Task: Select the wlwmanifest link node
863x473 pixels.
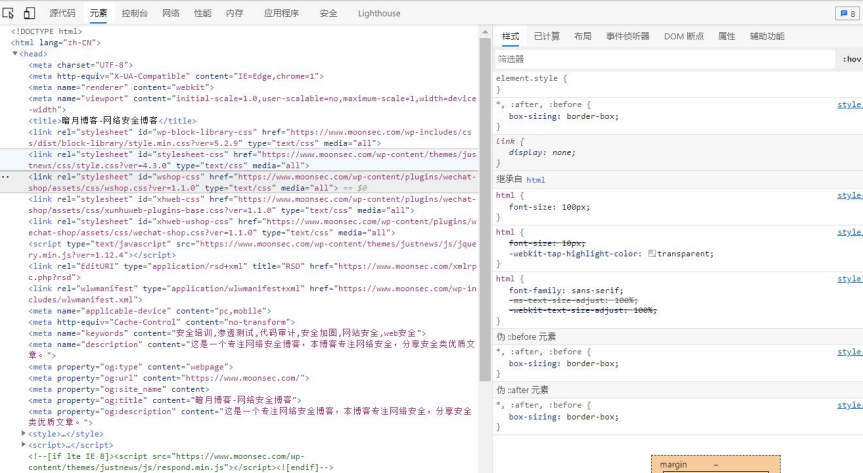Action: 252,294
